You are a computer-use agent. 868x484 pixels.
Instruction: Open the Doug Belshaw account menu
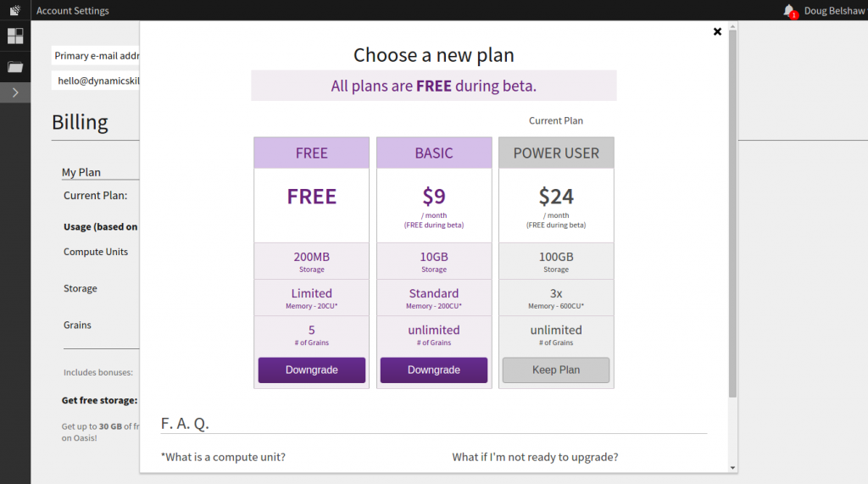point(832,11)
